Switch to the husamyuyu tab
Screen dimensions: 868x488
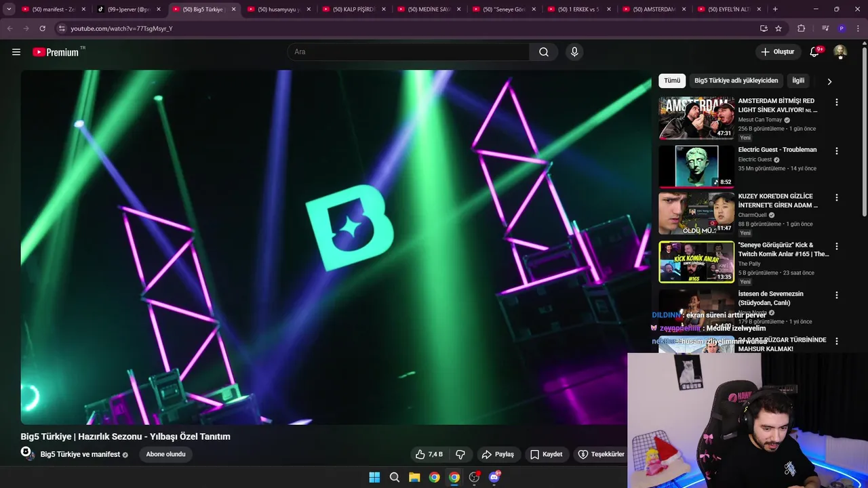pyautogui.click(x=279, y=9)
